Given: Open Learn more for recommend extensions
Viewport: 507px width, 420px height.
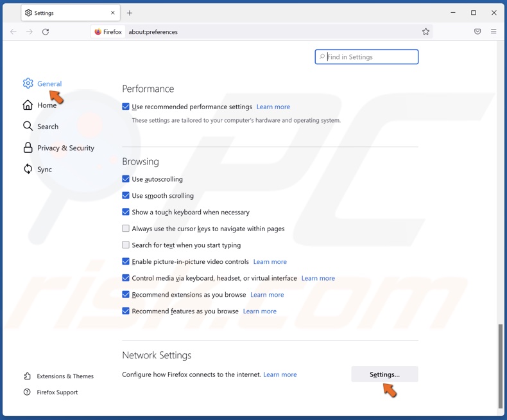Looking at the screenshot, I should tap(267, 295).
